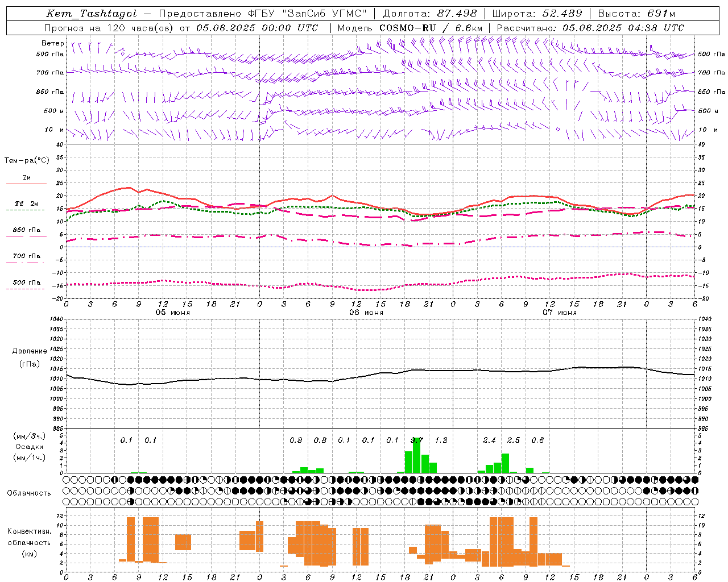
Task: Select the start time 05.06.2025 00:00 UTC
Action: (x=257, y=28)
